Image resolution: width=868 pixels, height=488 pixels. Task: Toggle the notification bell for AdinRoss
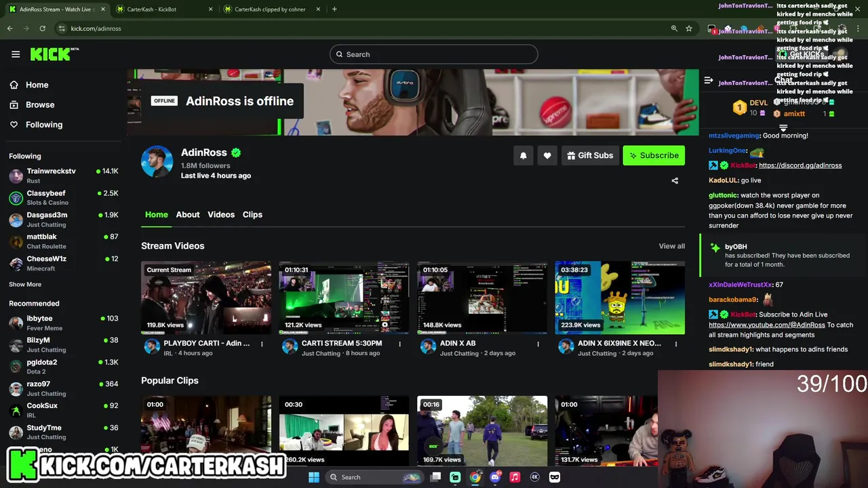click(523, 155)
